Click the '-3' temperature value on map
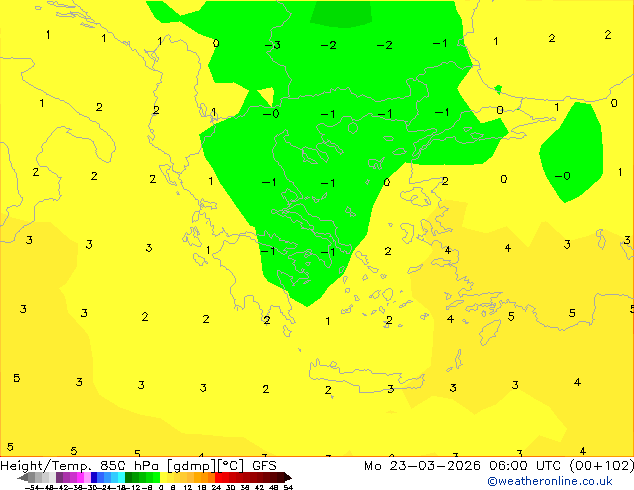 [273, 45]
